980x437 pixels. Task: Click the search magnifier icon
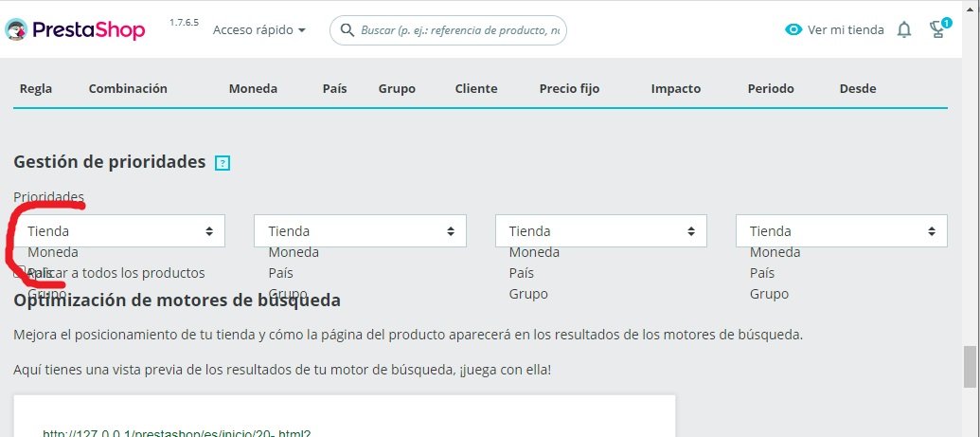(347, 30)
